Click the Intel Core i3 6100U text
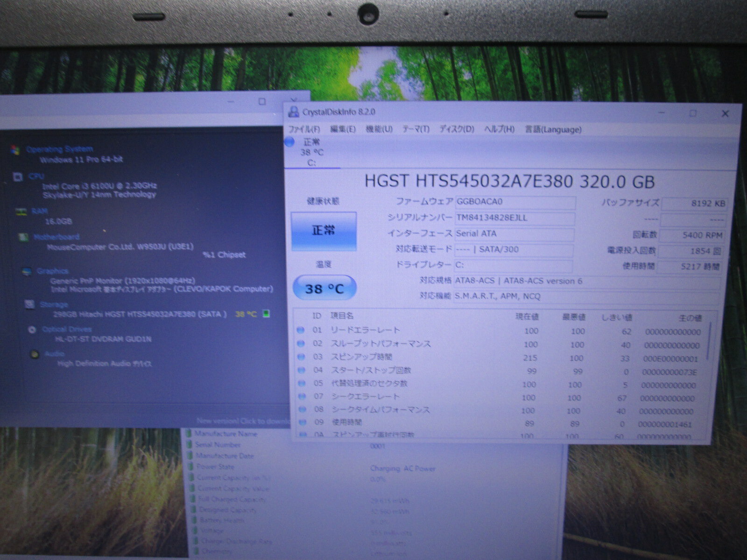Image resolution: width=747 pixels, height=560 pixels. tap(99, 186)
